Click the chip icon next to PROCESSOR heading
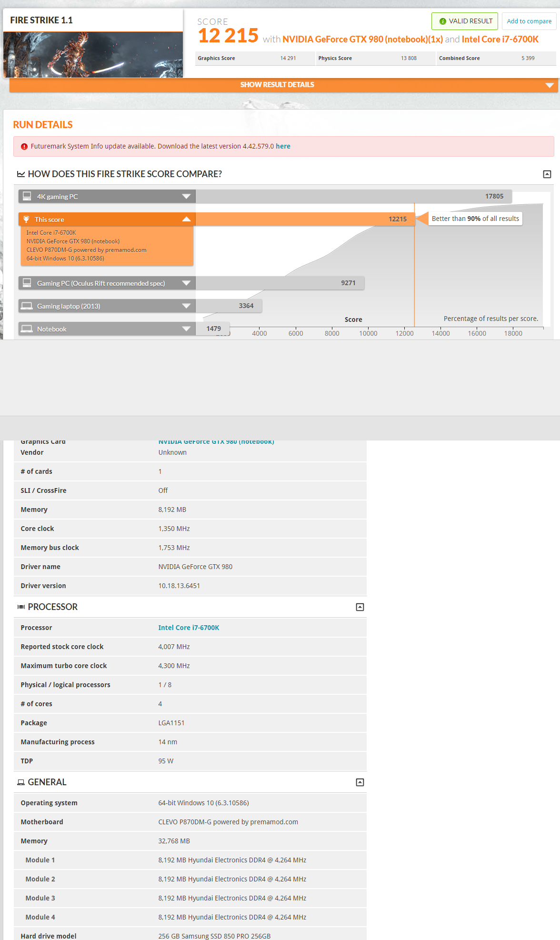The height and width of the screenshot is (940, 560). [21, 607]
